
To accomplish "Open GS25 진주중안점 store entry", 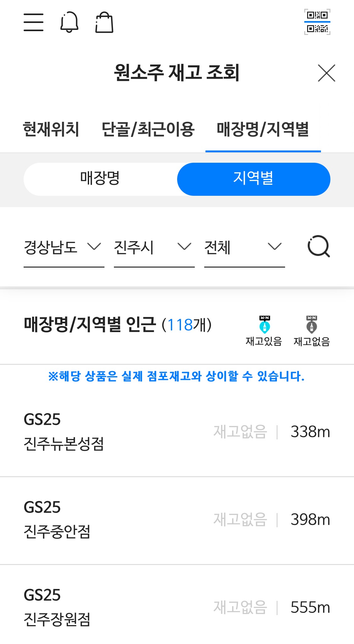I will point(177,520).
